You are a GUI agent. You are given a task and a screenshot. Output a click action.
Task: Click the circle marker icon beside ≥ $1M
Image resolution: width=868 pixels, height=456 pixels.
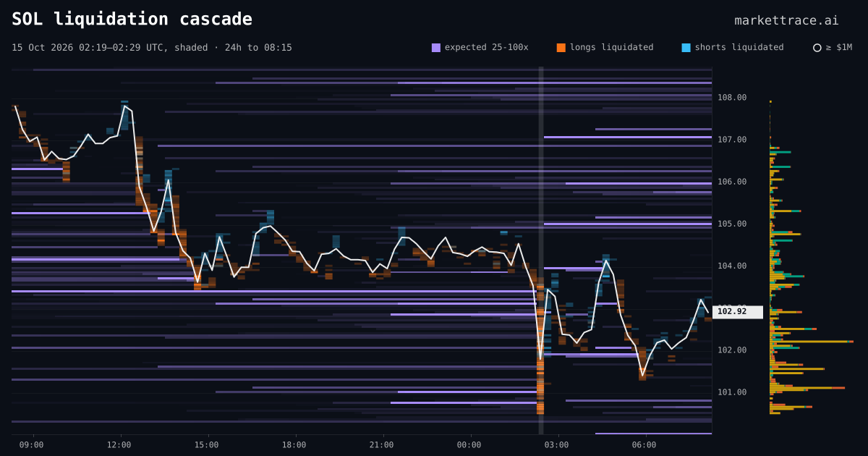[817, 48]
